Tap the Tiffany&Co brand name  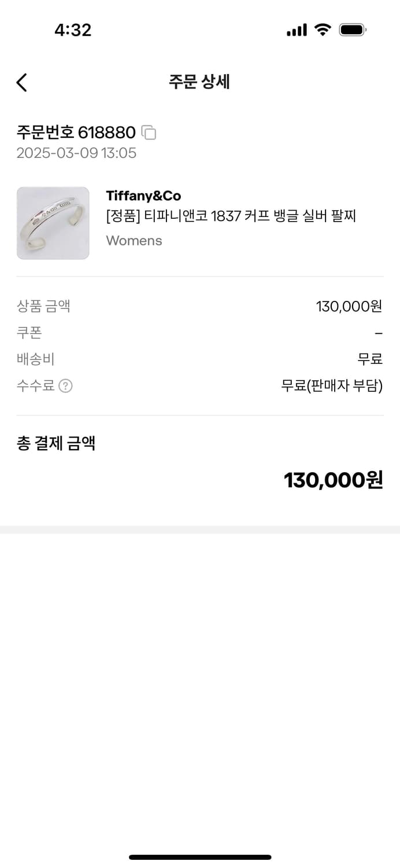pos(143,196)
